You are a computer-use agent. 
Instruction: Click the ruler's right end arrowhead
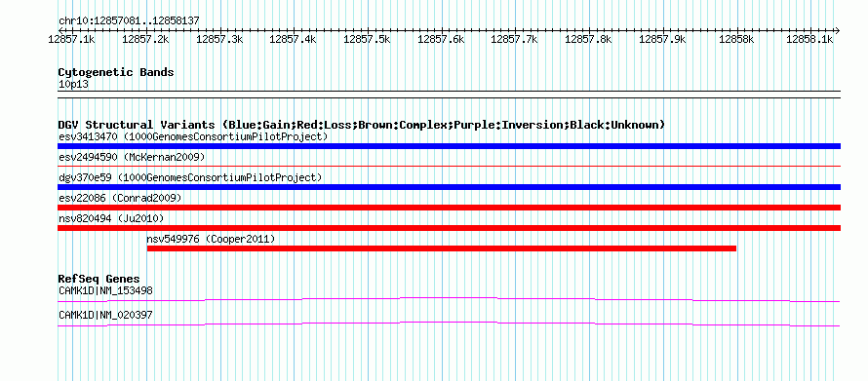838,30
